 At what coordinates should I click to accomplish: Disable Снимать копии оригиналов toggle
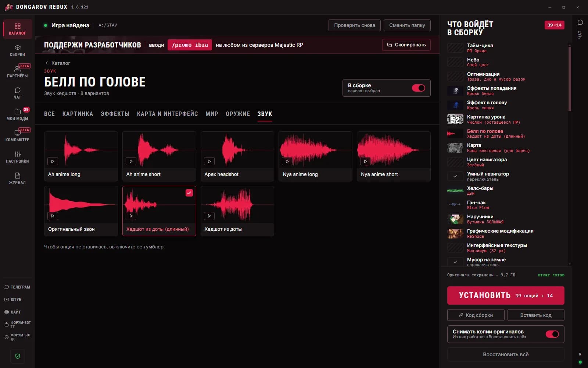552,334
